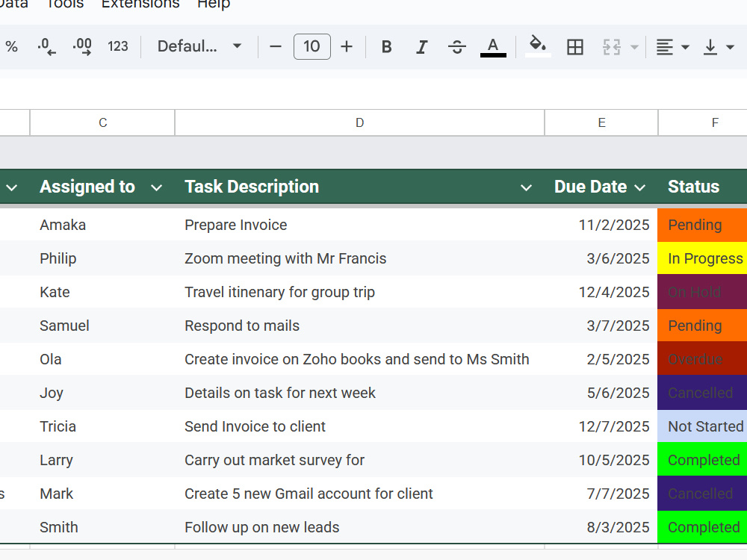Open the Tools menu
747x560 pixels.
click(x=65, y=4)
